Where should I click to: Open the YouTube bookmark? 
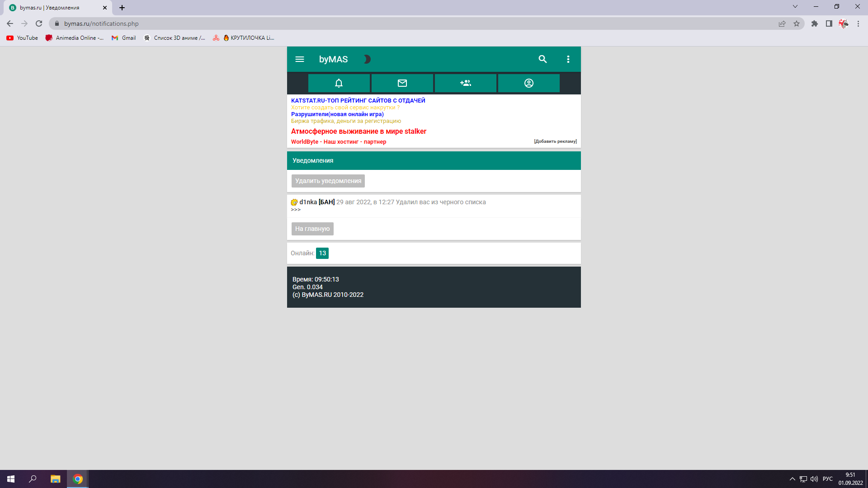(x=22, y=38)
